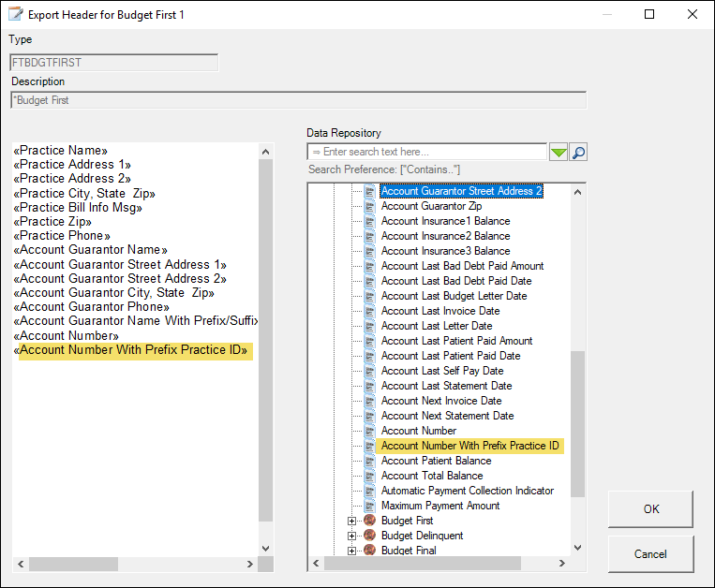
Task: Click the Budget Delinquent folder icon
Action: click(x=369, y=536)
